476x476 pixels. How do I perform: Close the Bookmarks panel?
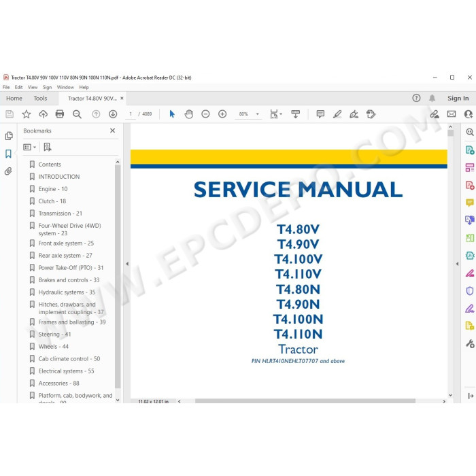(112, 131)
